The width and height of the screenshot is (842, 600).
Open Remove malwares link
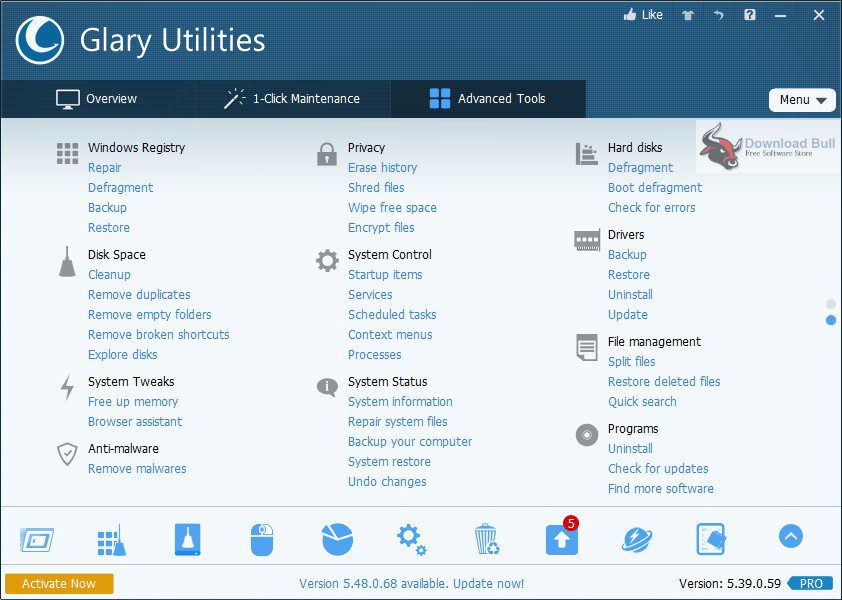point(137,468)
